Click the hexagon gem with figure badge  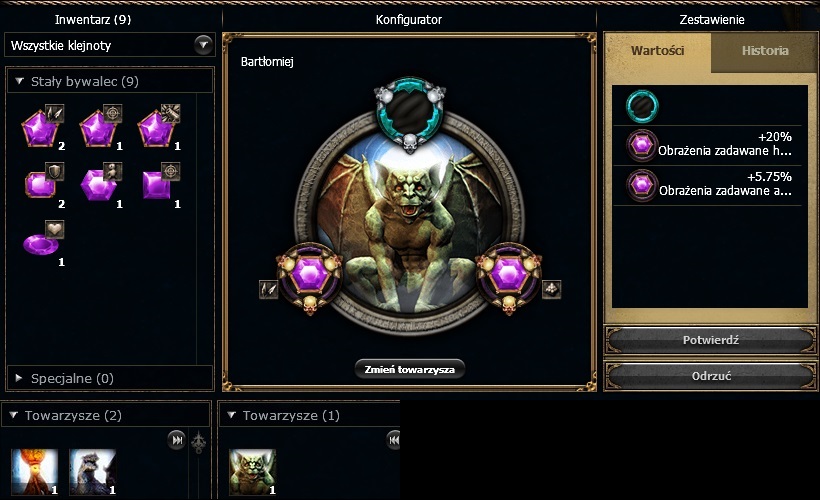(x=100, y=184)
